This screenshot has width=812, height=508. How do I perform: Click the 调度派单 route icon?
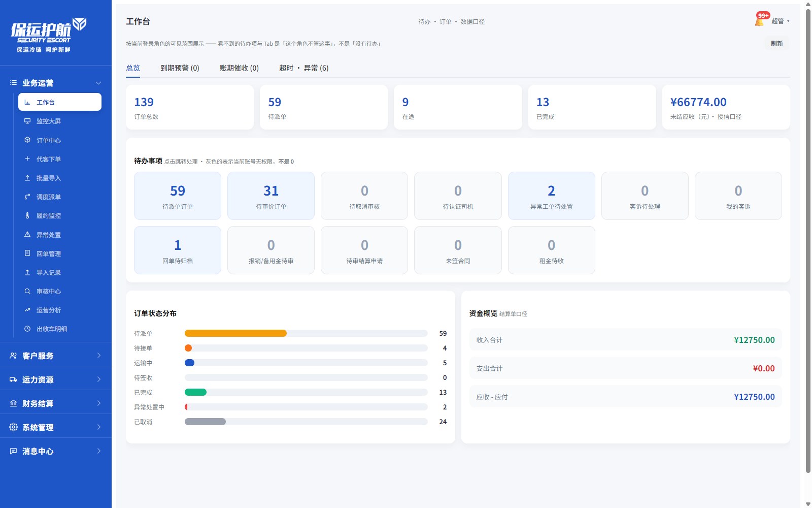tap(27, 197)
